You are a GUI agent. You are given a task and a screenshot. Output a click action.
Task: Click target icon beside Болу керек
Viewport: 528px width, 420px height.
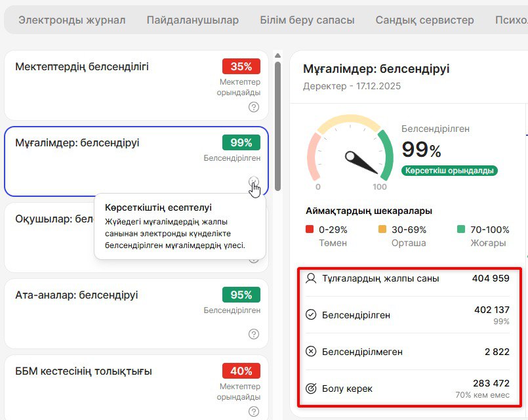pos(311,388)
